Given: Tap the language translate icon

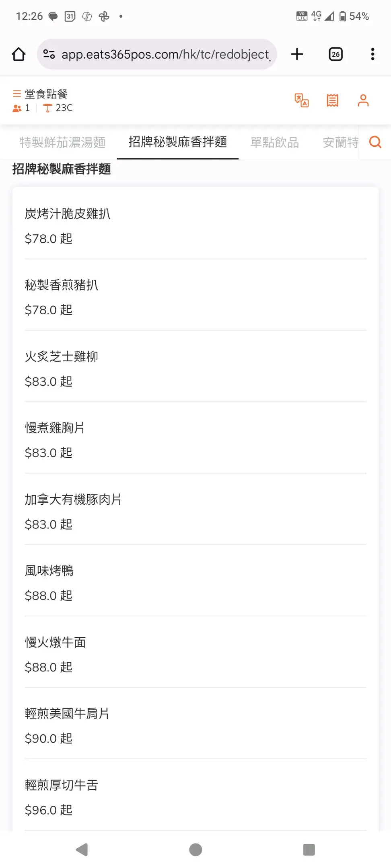Looking at the screenshot, I should click(301, 100).
